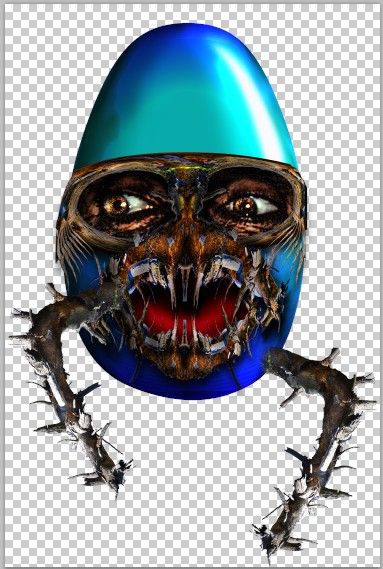Click the cyan helmet dome on the canvas
383x569 pixels.
pyautogui.click(x=186, y=98)
